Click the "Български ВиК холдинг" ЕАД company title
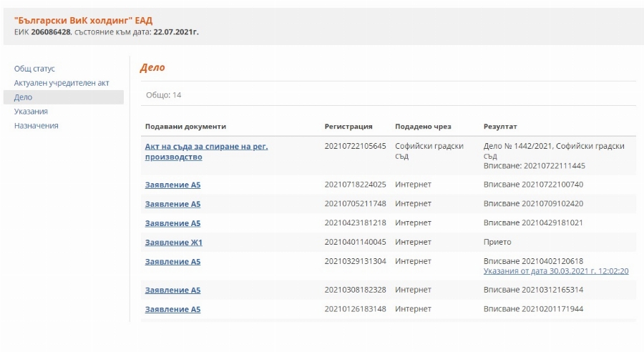Image resolution: width=644 pixels, height=352 pixels. (x=83, y=20)
